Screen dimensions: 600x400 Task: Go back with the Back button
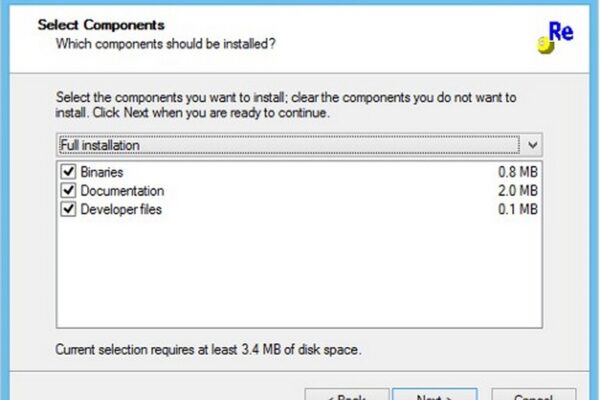click(347, 395)
